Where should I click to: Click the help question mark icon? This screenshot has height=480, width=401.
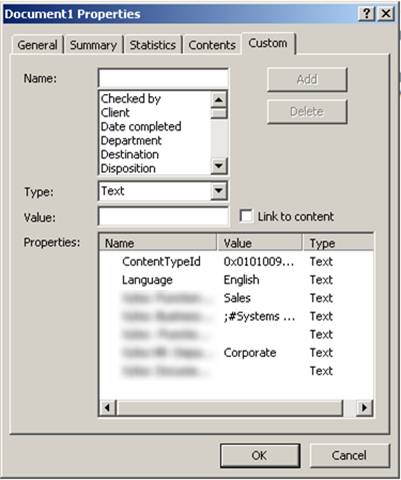click(367, 14)
